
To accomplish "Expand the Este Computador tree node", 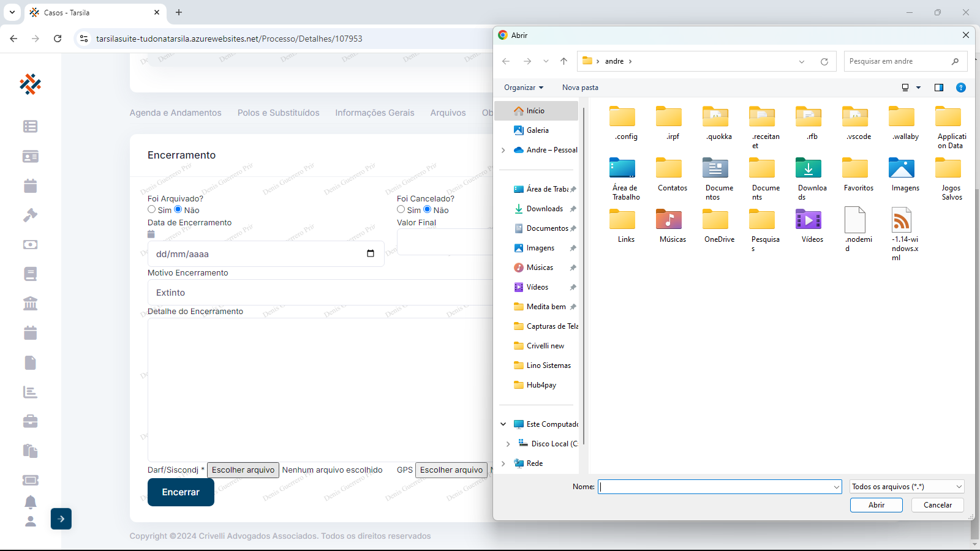I will point(503,424).
